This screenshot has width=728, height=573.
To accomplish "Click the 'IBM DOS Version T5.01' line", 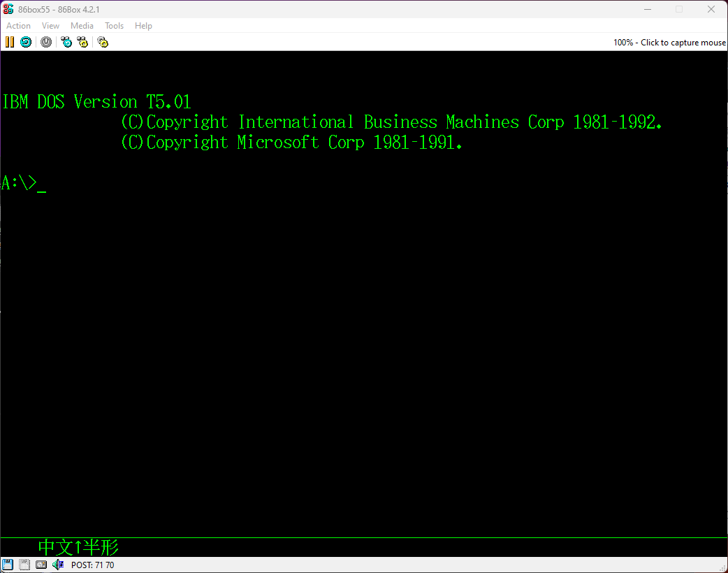I will coord(96,102).
